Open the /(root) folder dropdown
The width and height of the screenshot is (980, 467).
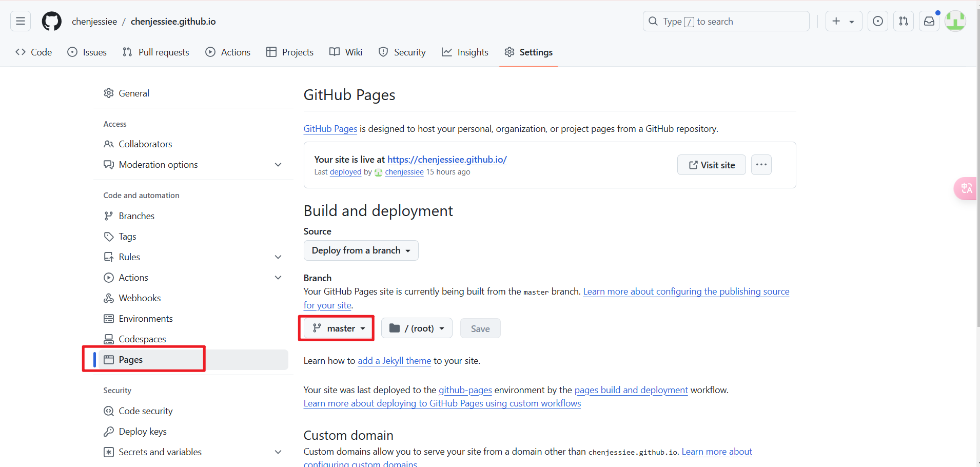[417, 328]
